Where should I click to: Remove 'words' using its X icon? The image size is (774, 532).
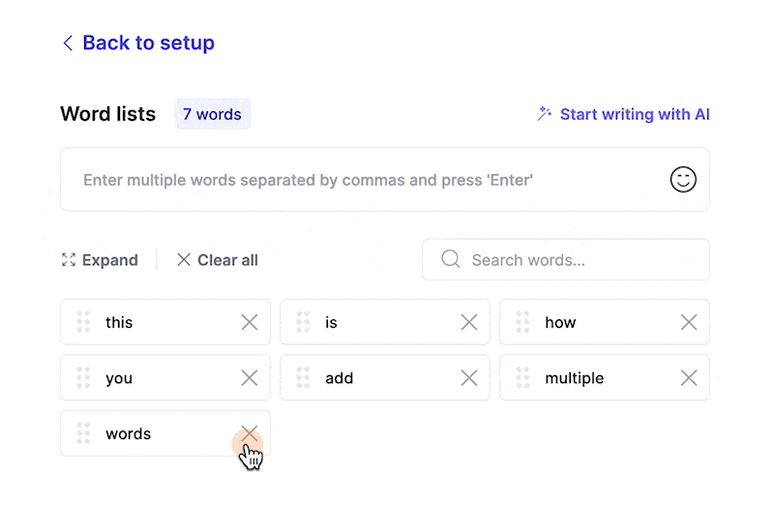(250, 433)
